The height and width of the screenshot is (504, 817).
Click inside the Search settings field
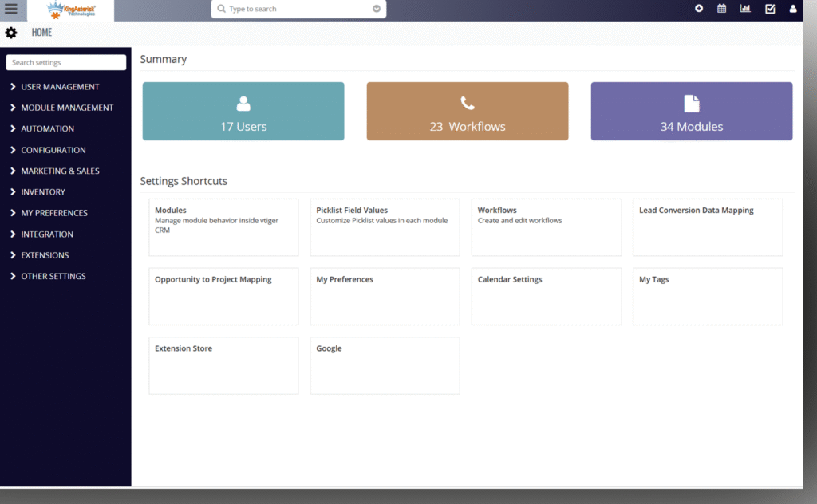click(65, 62)
